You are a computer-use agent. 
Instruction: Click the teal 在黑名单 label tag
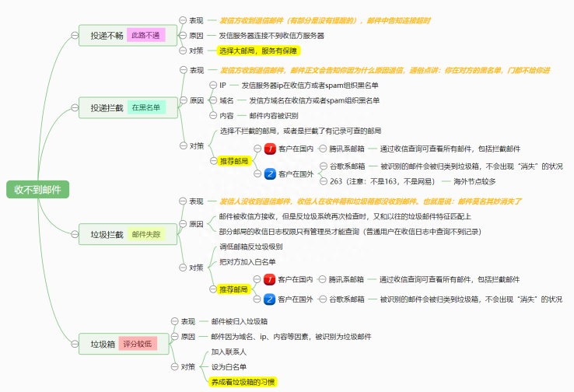click(146, 107)
